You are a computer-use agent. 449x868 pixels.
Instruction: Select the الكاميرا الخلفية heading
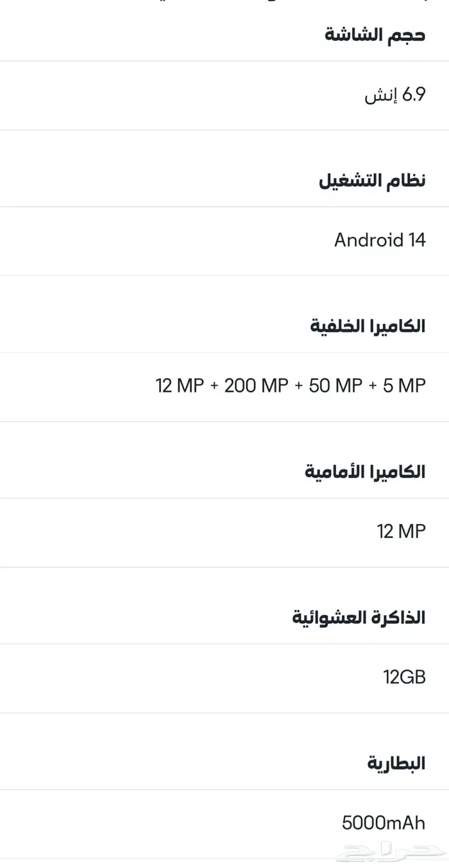point(368,325)
